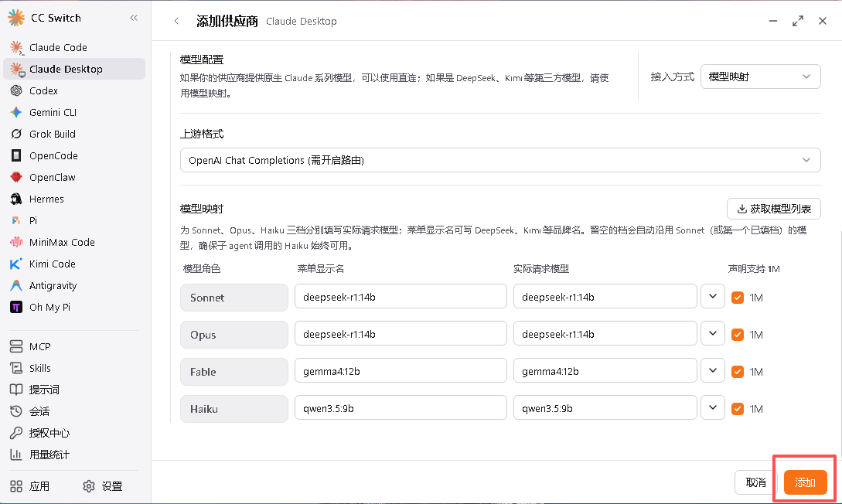This screenshot has height=504, width=842.
Task: Click the Haiku model role label
Action: click(x=234, y=408)
